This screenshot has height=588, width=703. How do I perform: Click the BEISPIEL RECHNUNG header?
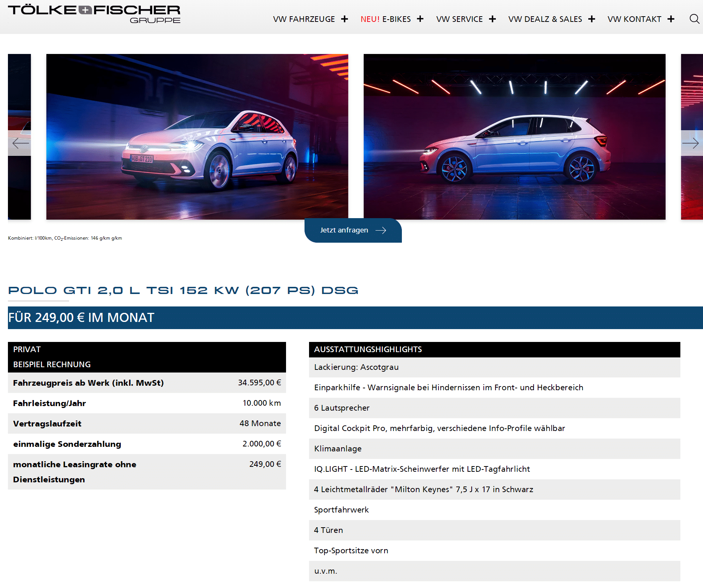(x=52, y=365)
